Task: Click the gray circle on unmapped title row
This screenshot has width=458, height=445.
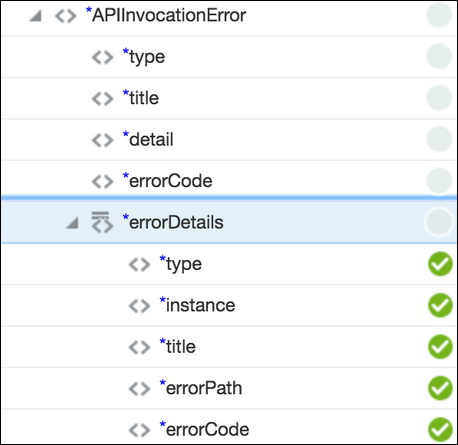Action: coord(439,98)
